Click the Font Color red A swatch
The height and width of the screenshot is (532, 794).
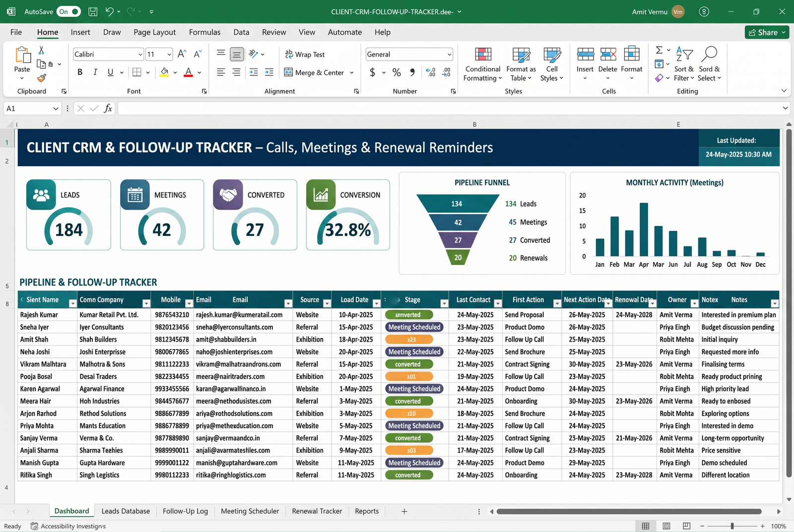click(x=189, y=72)
